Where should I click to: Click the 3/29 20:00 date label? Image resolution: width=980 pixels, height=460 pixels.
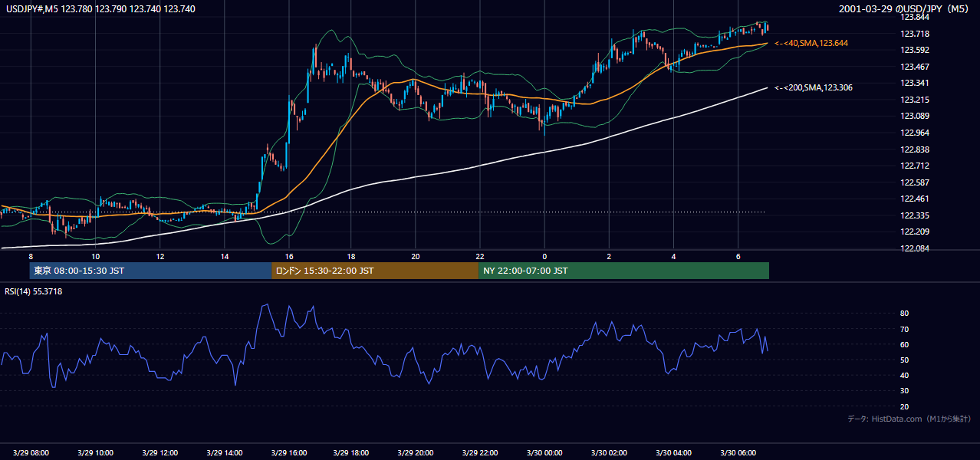(x=415, y=452)
